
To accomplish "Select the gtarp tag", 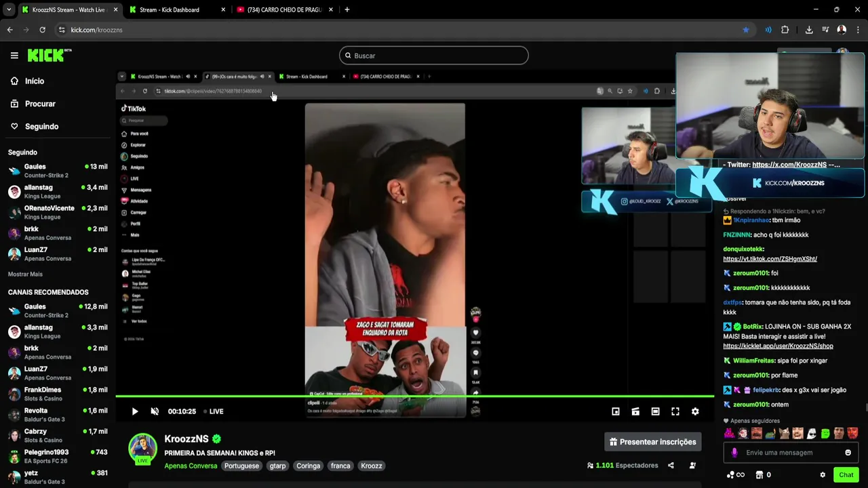I will (x=278, y=466).
